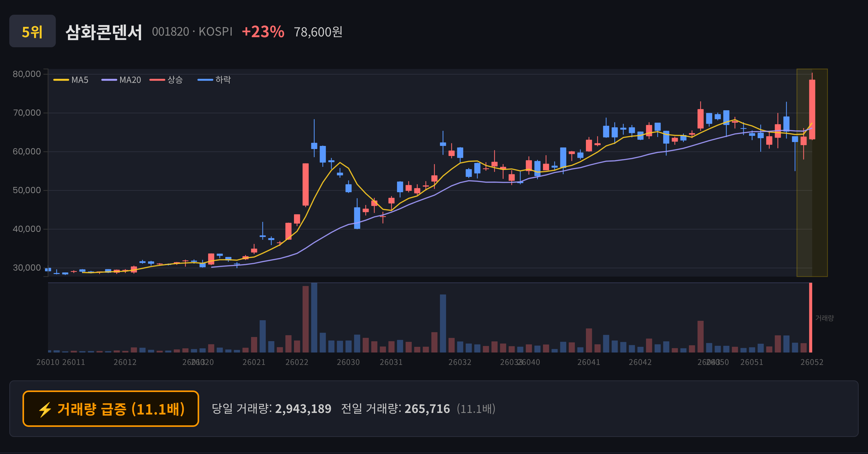Click the latest tall red candlestick

coord(812,109)
